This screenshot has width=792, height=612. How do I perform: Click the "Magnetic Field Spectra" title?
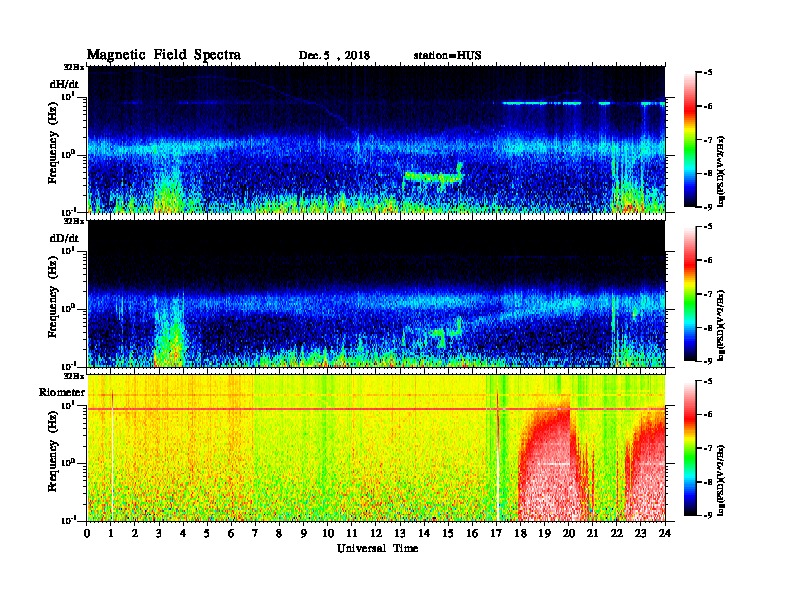(x=164, y=55)
